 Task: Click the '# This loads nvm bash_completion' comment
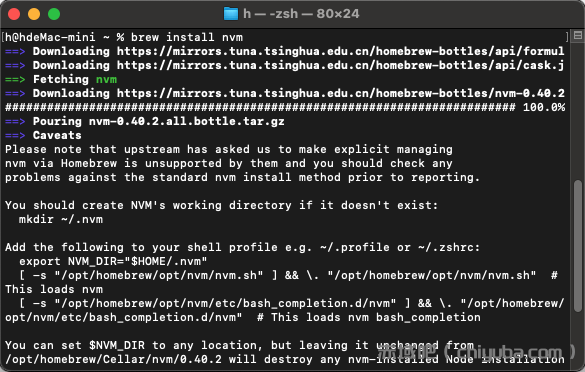[369, 317]
